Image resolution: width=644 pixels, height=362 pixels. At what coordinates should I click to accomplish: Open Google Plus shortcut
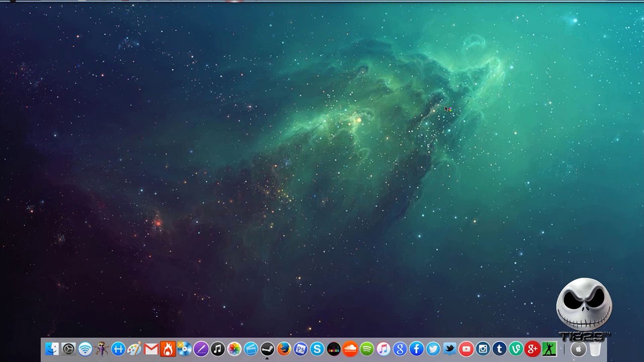pyautogui.click(x=533, y=348)
